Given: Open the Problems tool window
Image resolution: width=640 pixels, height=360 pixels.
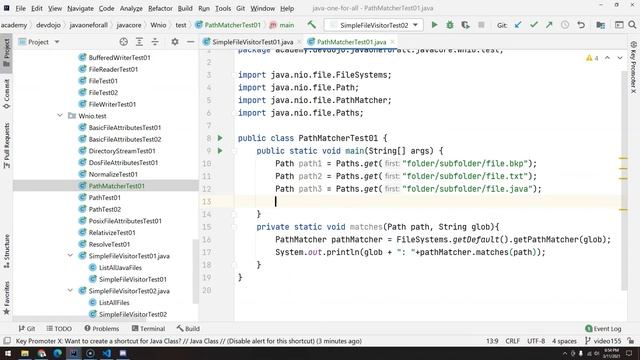Looking at the screenshot, I should 102,328.
